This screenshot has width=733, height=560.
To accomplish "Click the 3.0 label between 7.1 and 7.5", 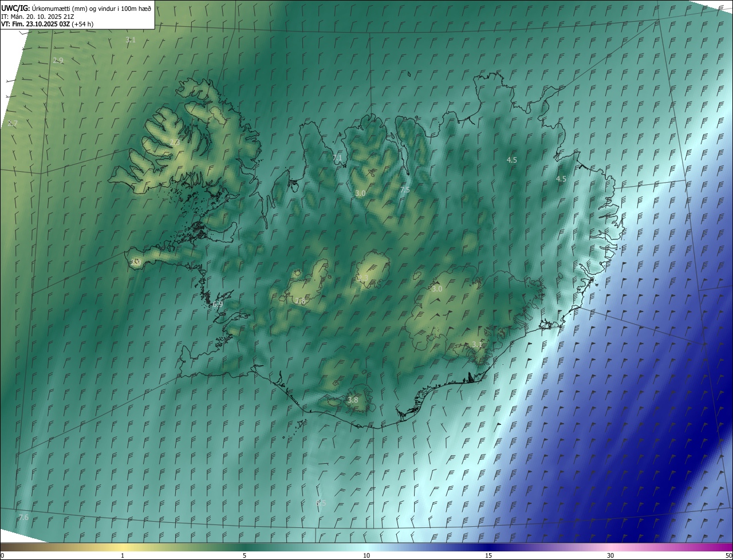I will [360, 194].
